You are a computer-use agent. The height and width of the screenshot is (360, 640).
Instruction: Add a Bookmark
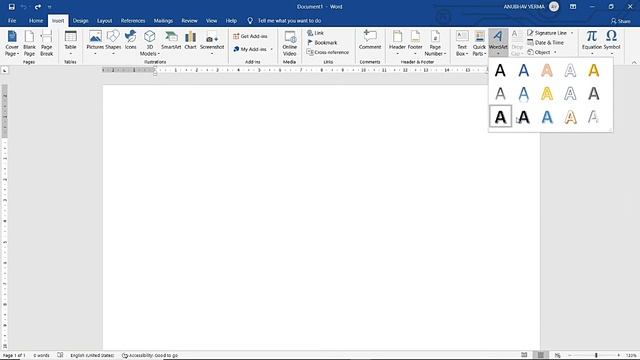[322, 42]
